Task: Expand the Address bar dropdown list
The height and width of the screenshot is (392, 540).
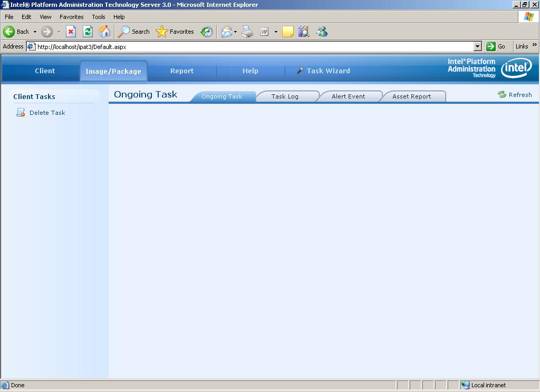Action: tap(478, 46)
